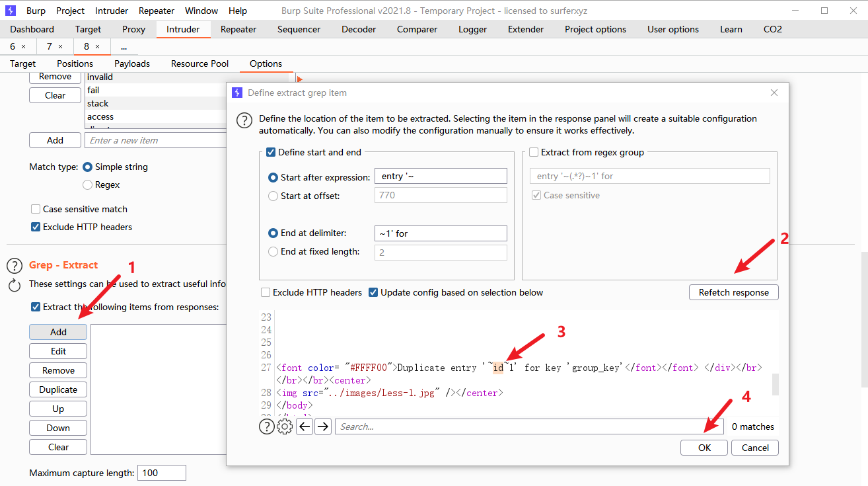Image resolution: width=868 pixels, height=486 pixels.
Task: Click the Edit button in Grep - Extract
Action: [58, 351]
